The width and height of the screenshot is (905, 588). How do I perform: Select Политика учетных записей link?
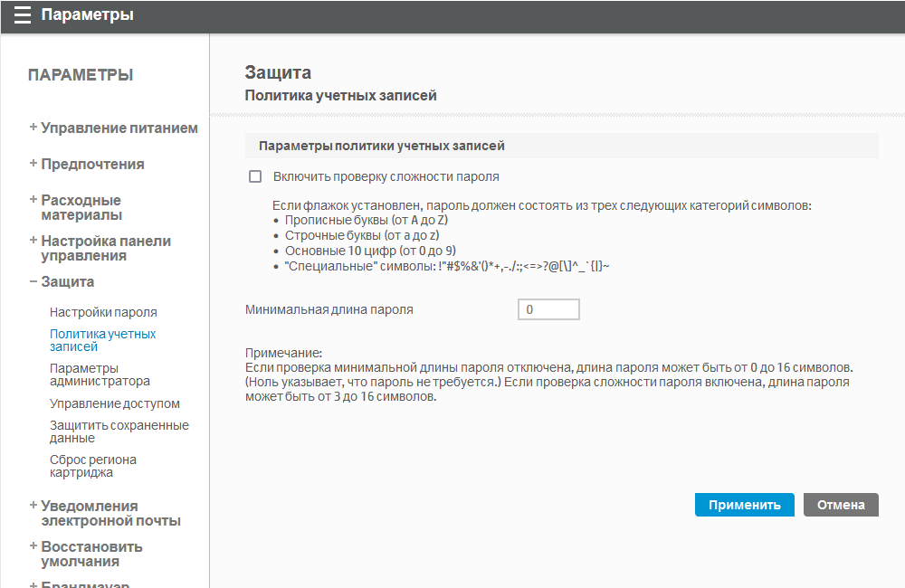[102, 340]
